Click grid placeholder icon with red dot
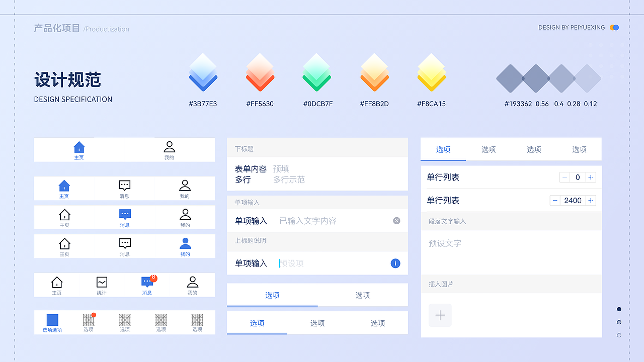 pyautogui.click(x=89, y=320)
